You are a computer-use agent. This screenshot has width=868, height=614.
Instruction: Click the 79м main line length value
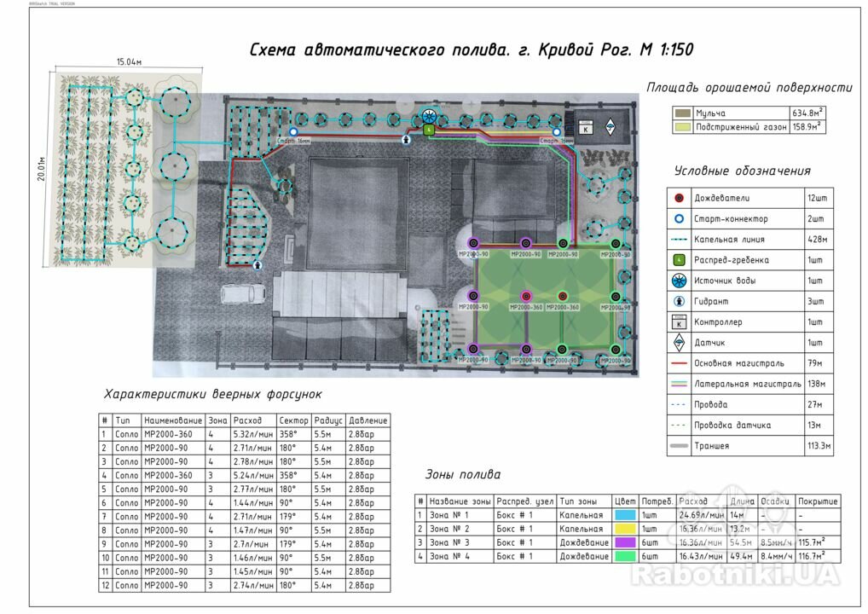pos(815,364)
